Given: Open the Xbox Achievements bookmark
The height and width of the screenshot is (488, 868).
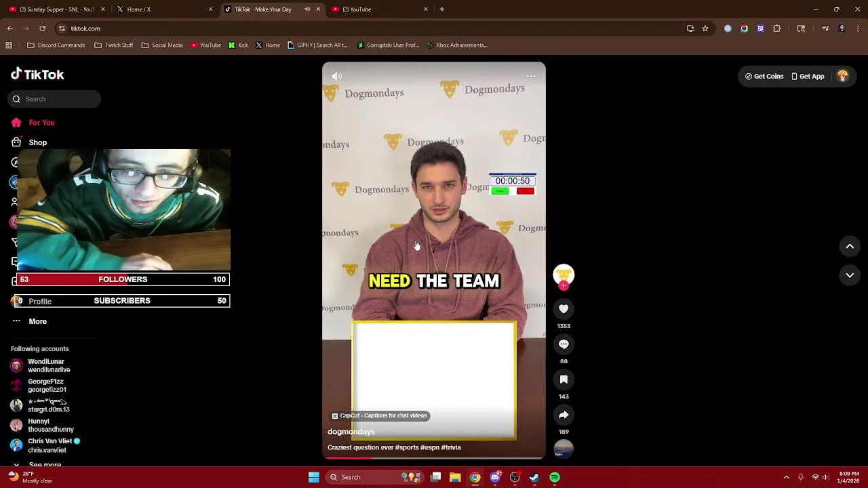Looking at the screenshot, I should (457, 45).
